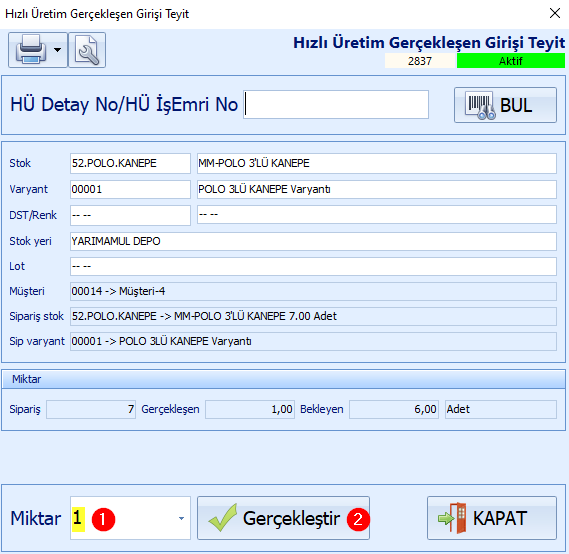
Task: Click the Stok code field 52.POLO.KANEPE
Action: click(130, 163)
